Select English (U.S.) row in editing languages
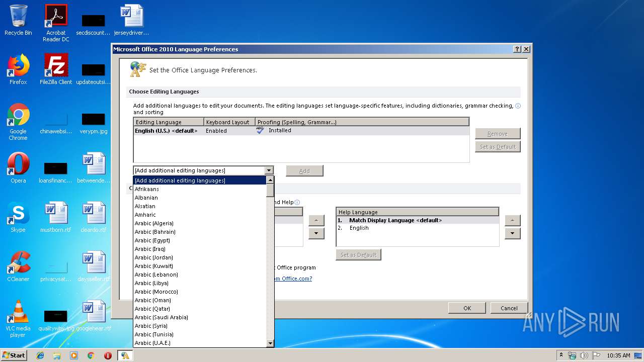Screen dimensions: 644x362 pos(301,131)
